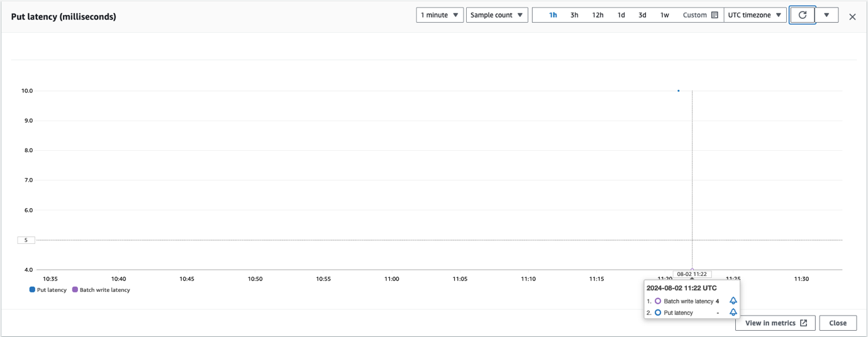The image size is (868, 337).
Task: Select the 1d time range
Action: tap(621, 15)
